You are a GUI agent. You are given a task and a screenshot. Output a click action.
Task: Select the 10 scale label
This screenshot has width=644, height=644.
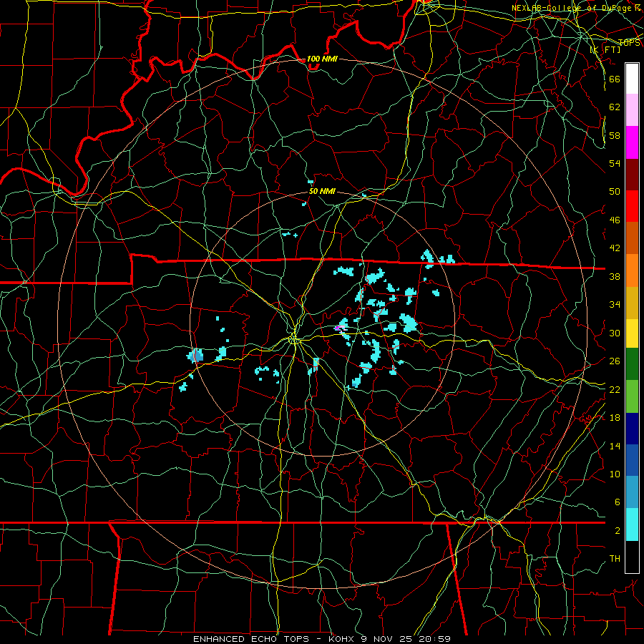pos(615,474)
